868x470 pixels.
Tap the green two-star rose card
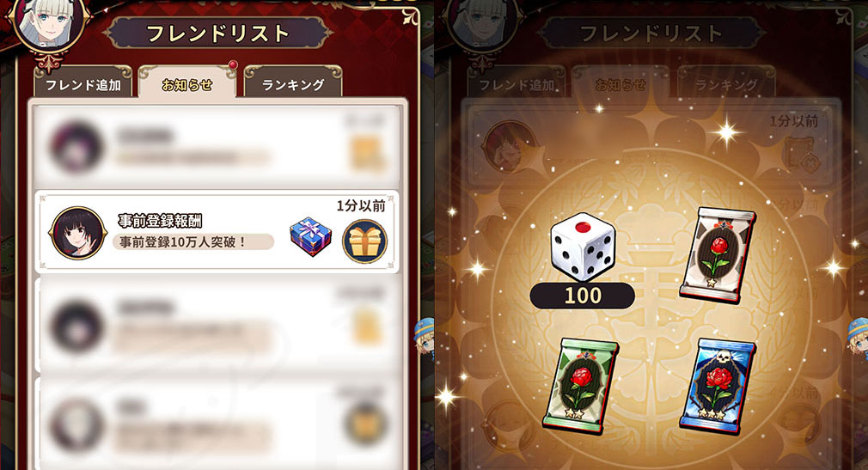tap(581, 385)
